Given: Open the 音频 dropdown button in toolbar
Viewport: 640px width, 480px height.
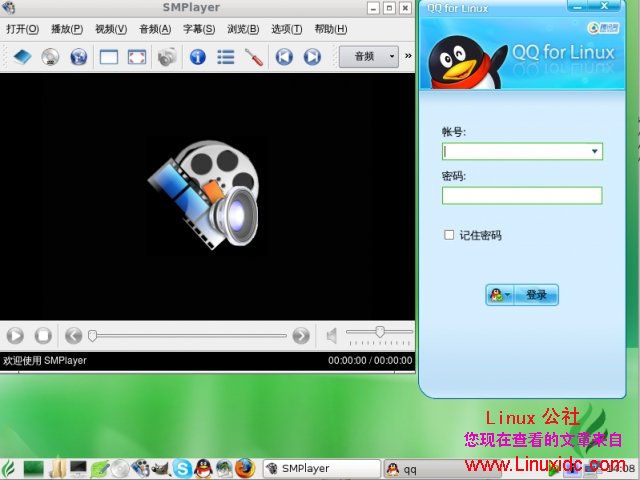Looking at the screenshot, I should click(x=369, y=56).
